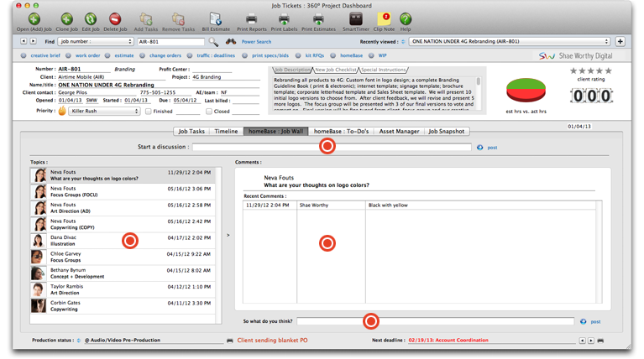Click the Power Search link
The height and width of the screenshot is (359, 644).
tap(256, 41)
